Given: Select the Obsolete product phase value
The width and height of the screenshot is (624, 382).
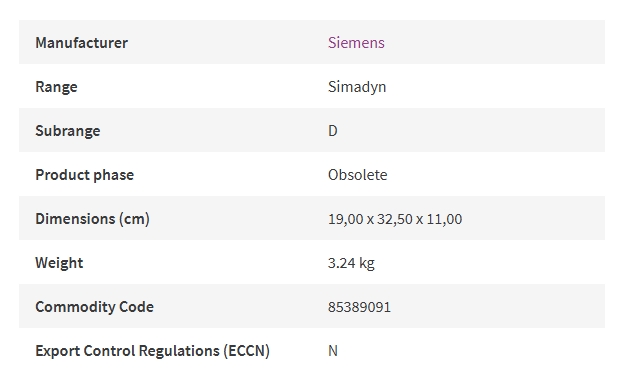Looking at the screenshot, I should tap(357, 175).
